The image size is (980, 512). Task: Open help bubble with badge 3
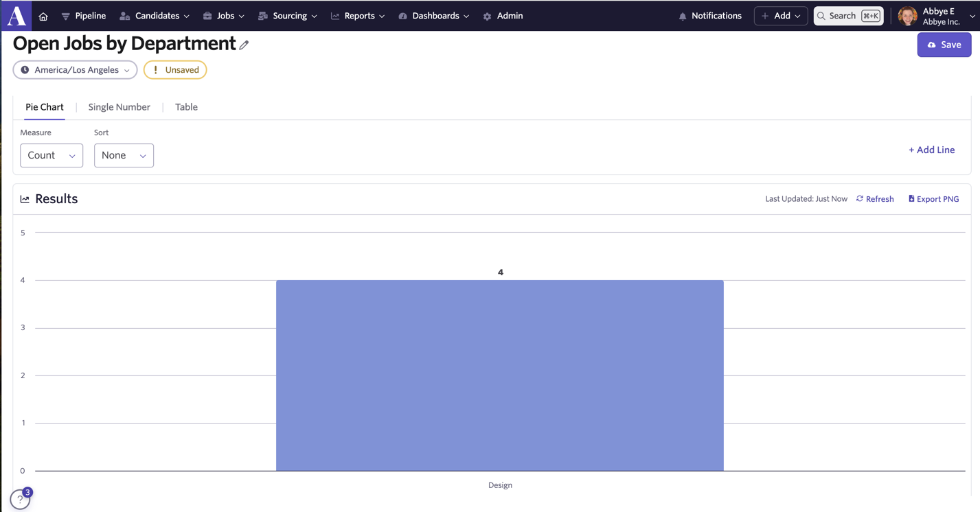[x=20, y=500]
